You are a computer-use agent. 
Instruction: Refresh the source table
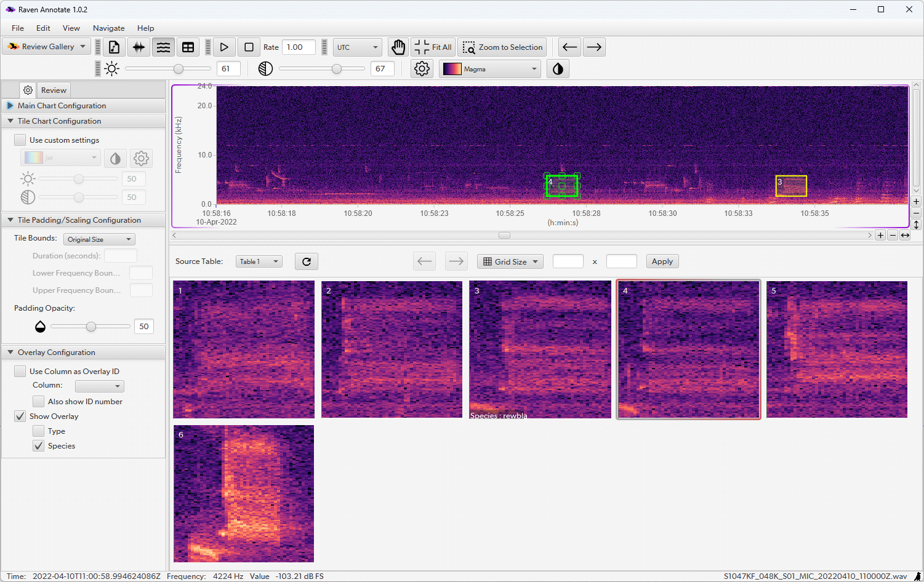click(307, 261)
